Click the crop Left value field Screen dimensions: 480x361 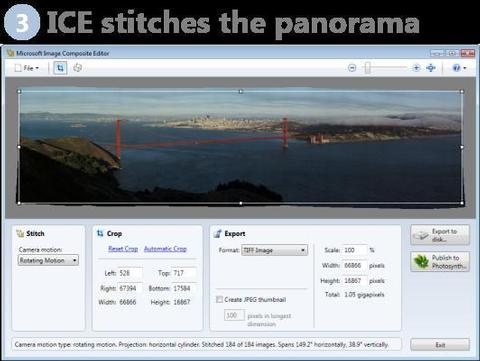130,273
